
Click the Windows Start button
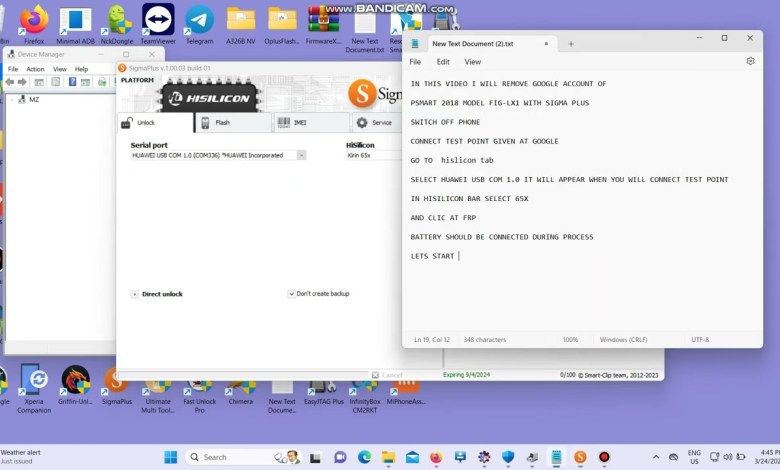170,457
